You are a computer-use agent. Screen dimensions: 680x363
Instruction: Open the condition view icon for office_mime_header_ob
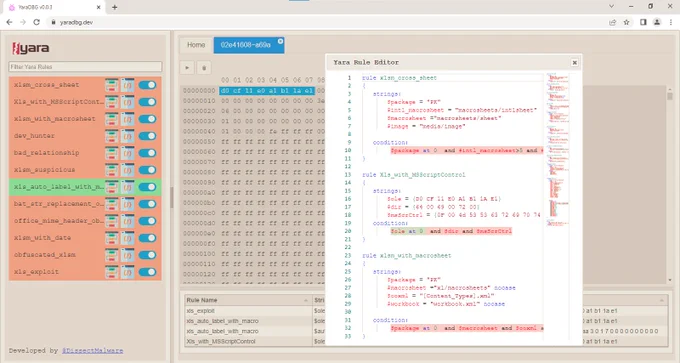pos(111,221)
